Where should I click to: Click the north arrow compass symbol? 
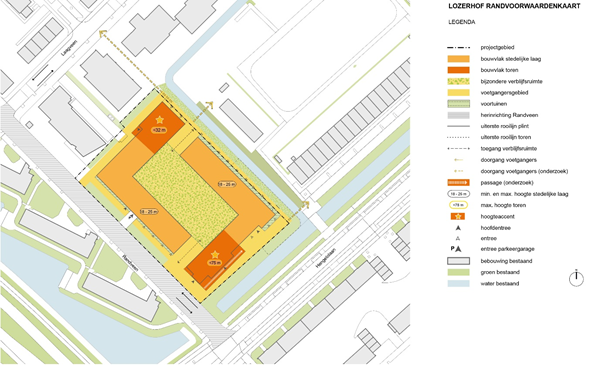click(x=576, y=278)
